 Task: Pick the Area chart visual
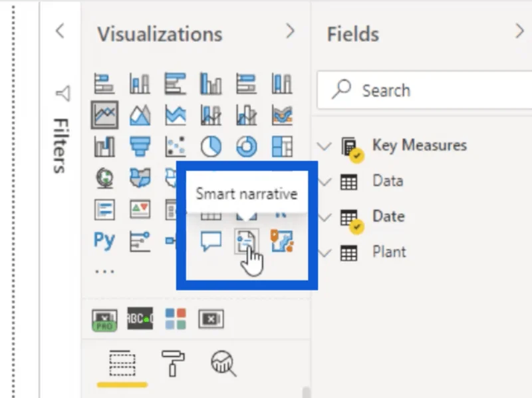(140, 115)
